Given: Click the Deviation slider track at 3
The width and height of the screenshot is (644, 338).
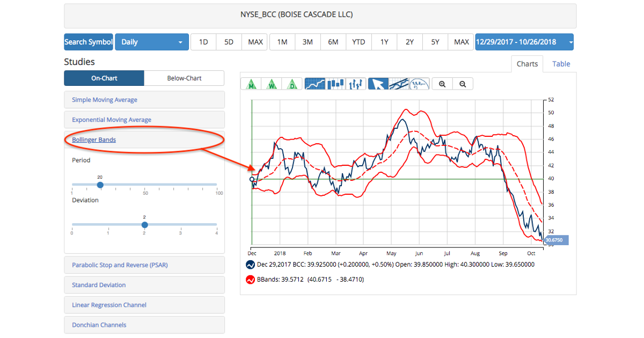Looking at the screenshot, I should [x=180, y=225].
